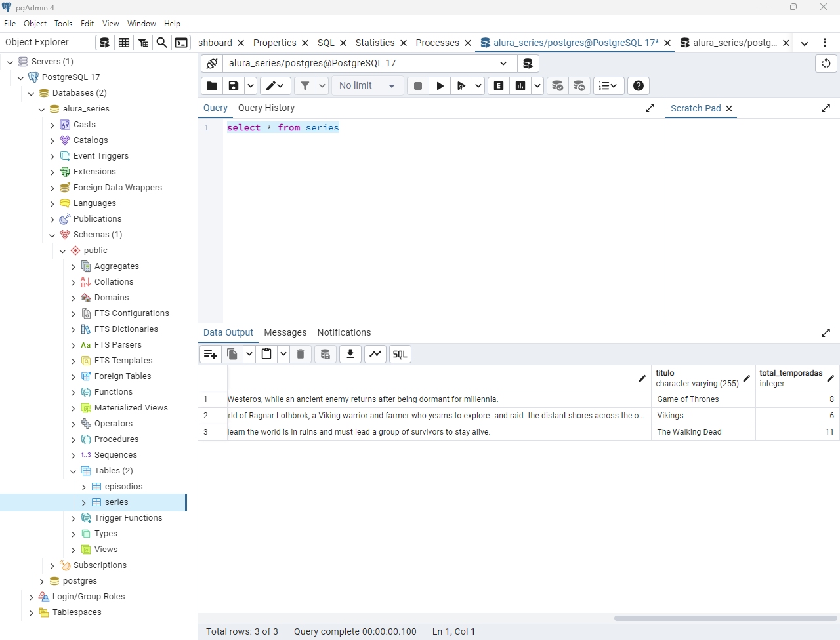Save data changes in Data Output
This screenshot has width=840, height=640.
(x=325, y=354)
